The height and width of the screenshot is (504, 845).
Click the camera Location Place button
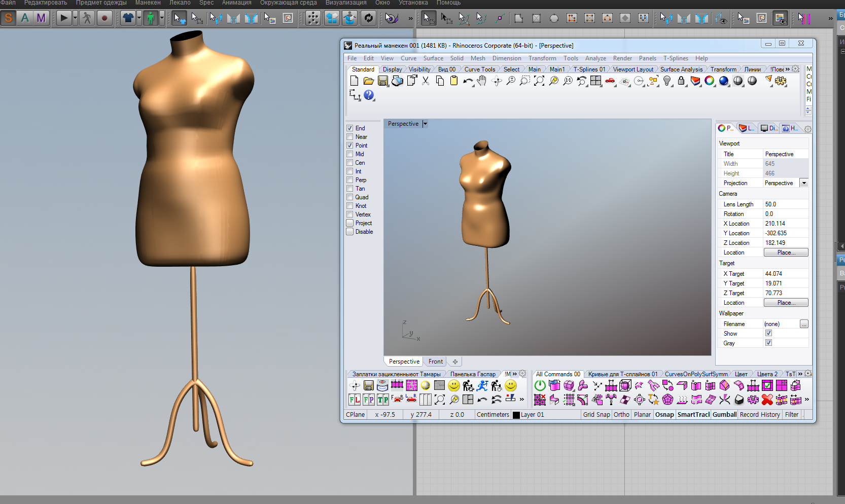tap(786, 253)
